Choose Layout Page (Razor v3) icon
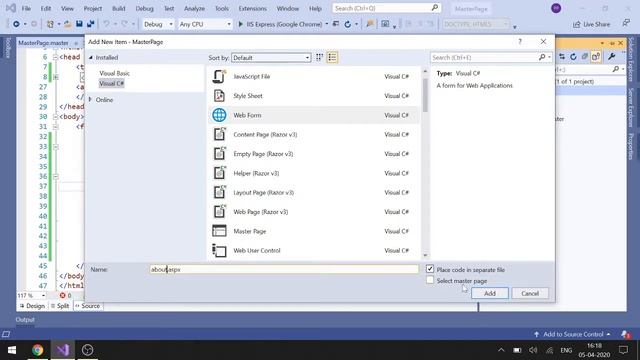The height and width of the screenshot is (360, 640). tap(220, 192)
